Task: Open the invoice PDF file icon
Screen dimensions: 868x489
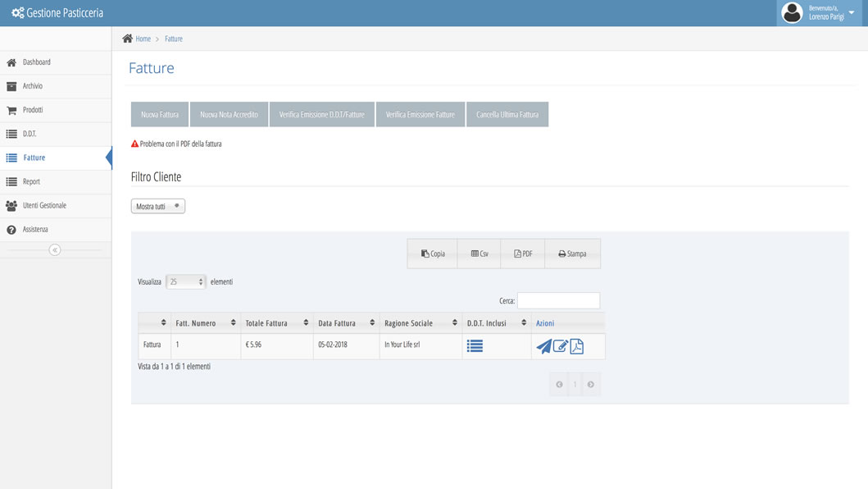Action: pyautogui.click(x=577, y=346)
